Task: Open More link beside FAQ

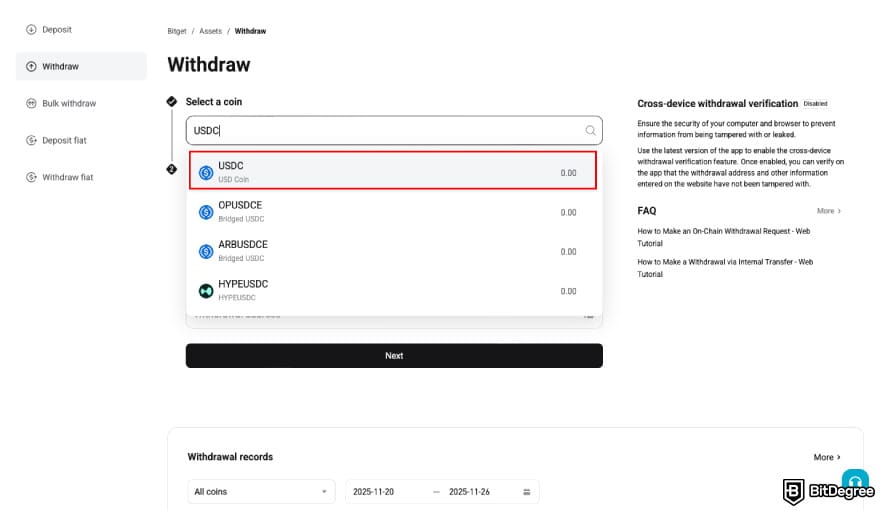Action: [x=828, y=211]
